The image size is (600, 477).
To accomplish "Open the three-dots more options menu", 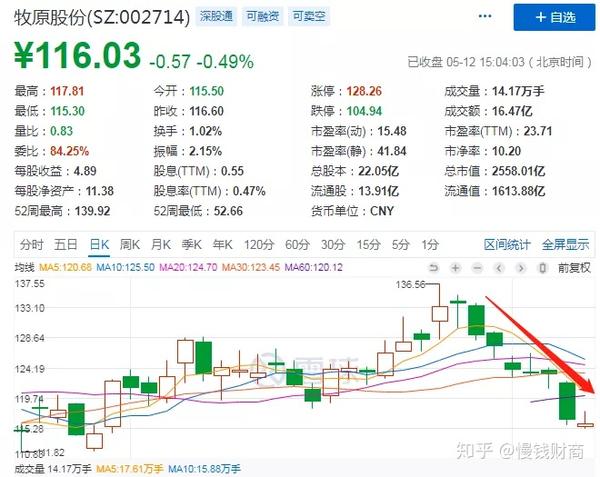I will pos(485,16).
